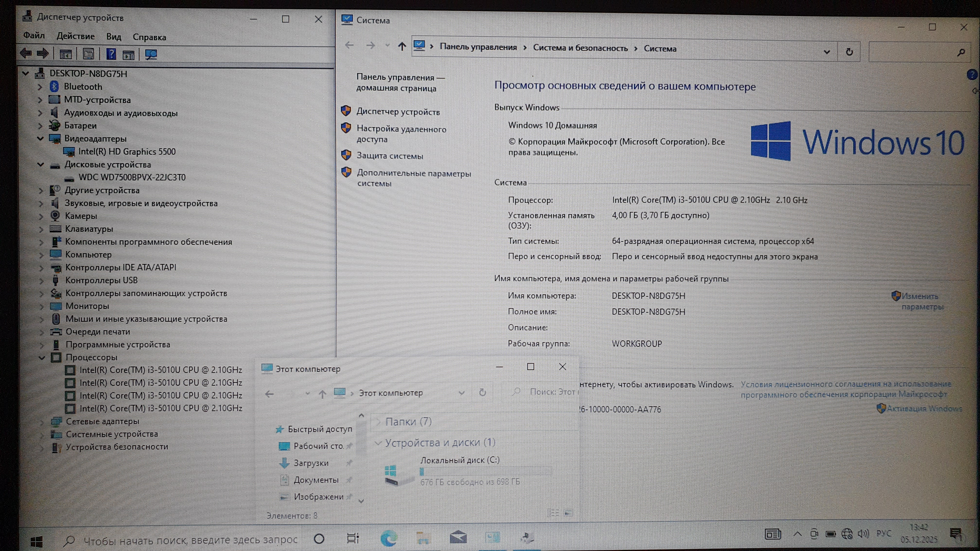Open the System address bar history dropdown
This screenshot has width=980, height=551.
pyautogui.click(x=827, y=52)
